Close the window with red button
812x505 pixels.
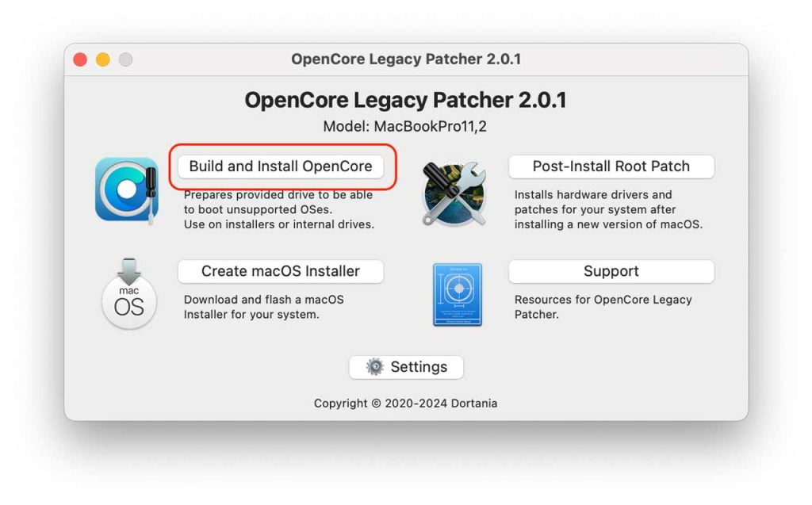tap(80, 59)
